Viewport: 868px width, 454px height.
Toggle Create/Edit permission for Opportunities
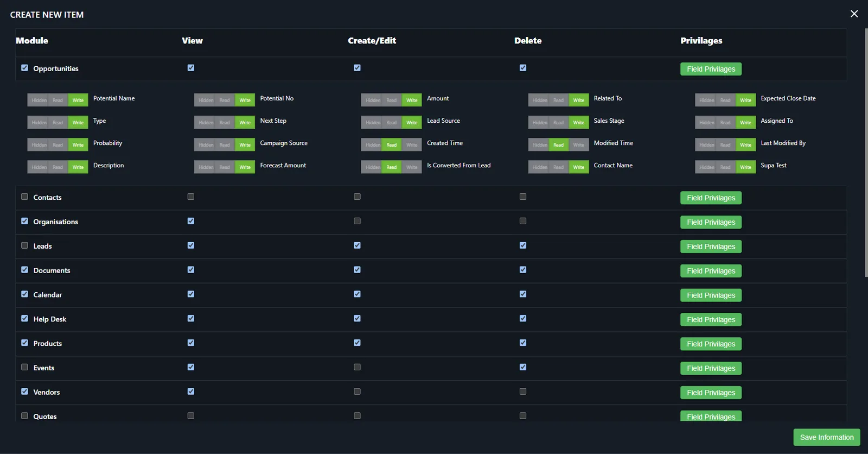pos(357,68)
